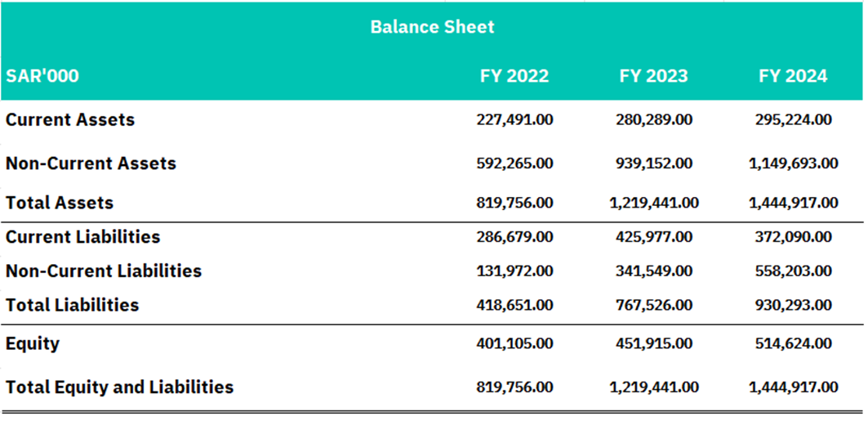Viewport: 868px width, 421px height.
Task: Select FY 2024 Equity value 514,624.00
Action: click(793, 343)
